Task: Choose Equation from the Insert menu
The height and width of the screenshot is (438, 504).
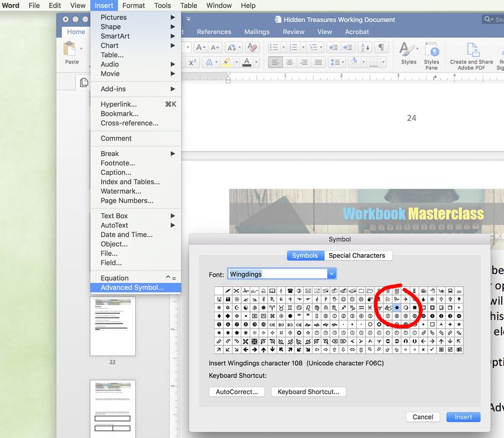Action: click(136, 278)
